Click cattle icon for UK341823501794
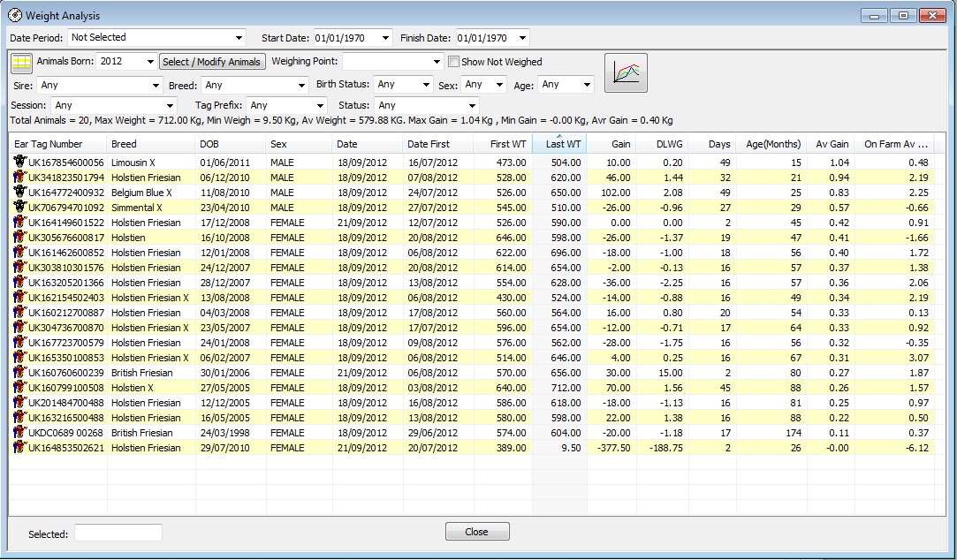This screenshot has height=560, width=957. click(x=20, y=177)
